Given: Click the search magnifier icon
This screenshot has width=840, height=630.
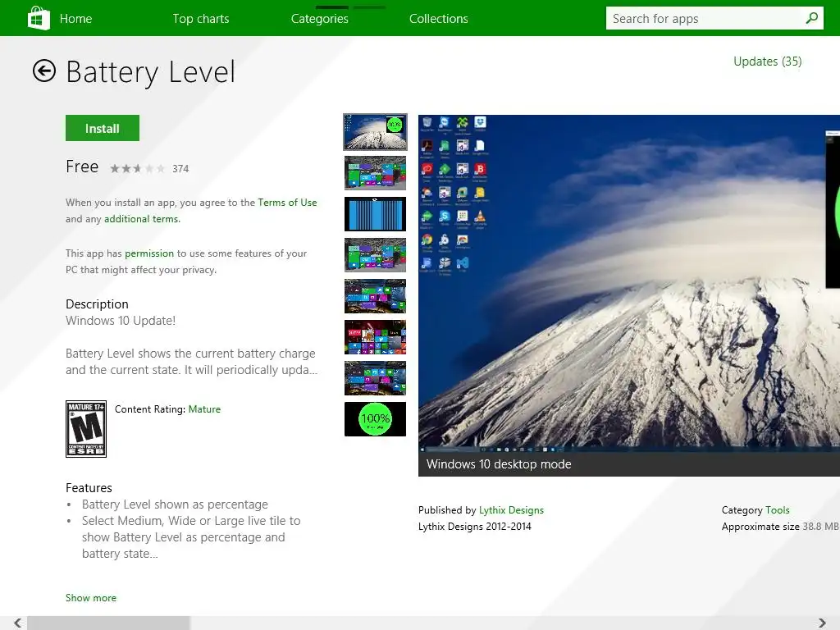Looking at the screenshot, I should coord(811,18).
